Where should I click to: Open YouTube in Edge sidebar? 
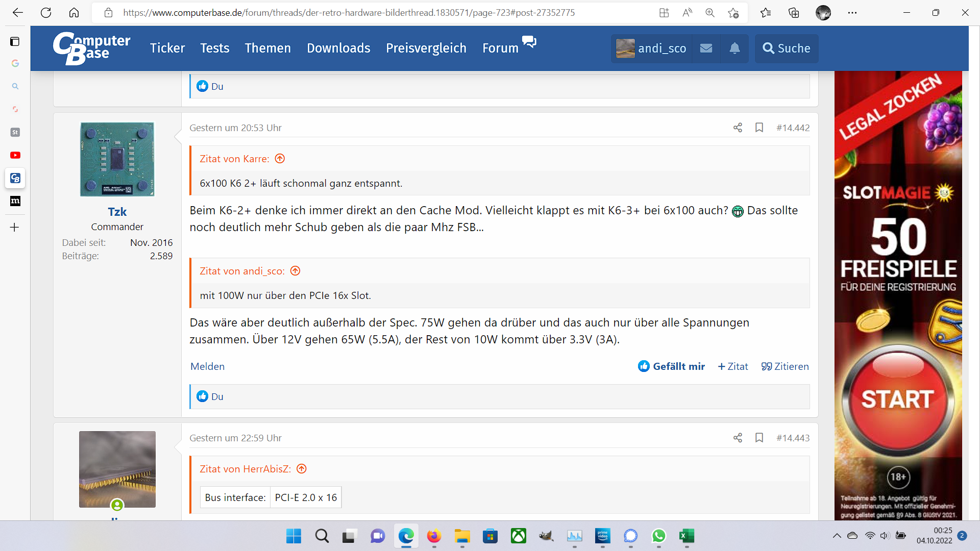pos(15,155)
